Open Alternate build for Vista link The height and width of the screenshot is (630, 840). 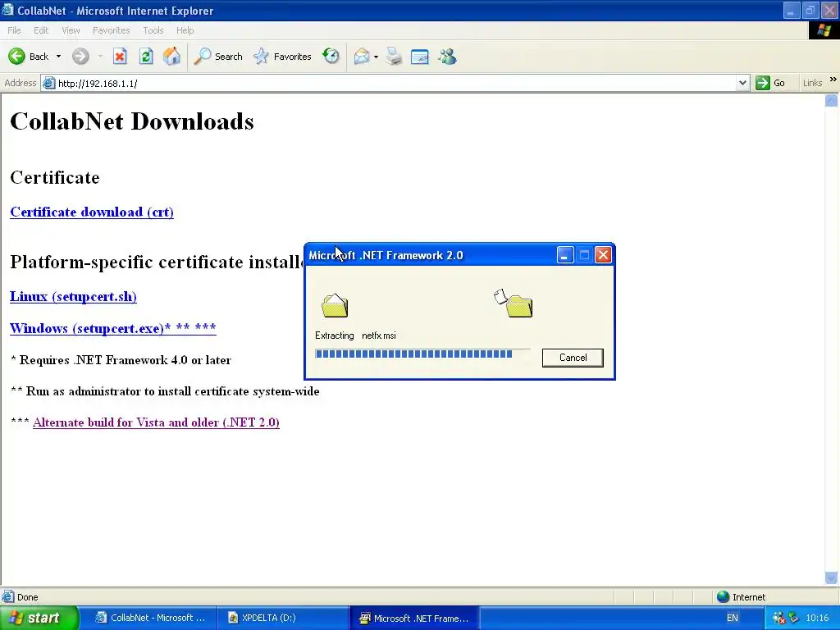pyautogui.click(x=156, y=422)
